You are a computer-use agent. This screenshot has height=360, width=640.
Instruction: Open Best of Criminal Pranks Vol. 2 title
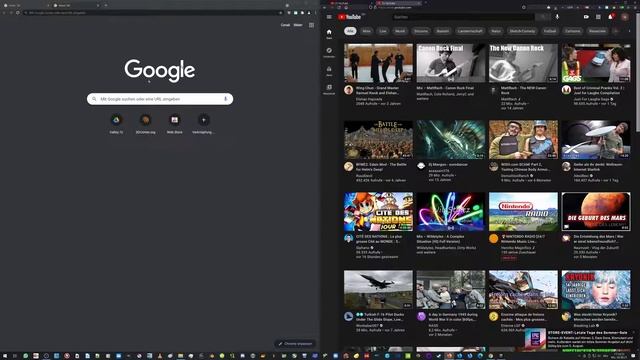599,90
